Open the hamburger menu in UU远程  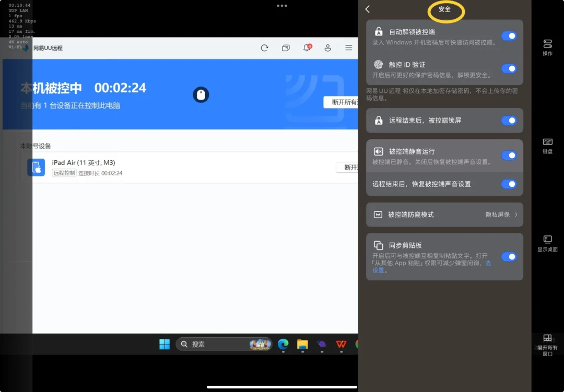pos(348,48)
